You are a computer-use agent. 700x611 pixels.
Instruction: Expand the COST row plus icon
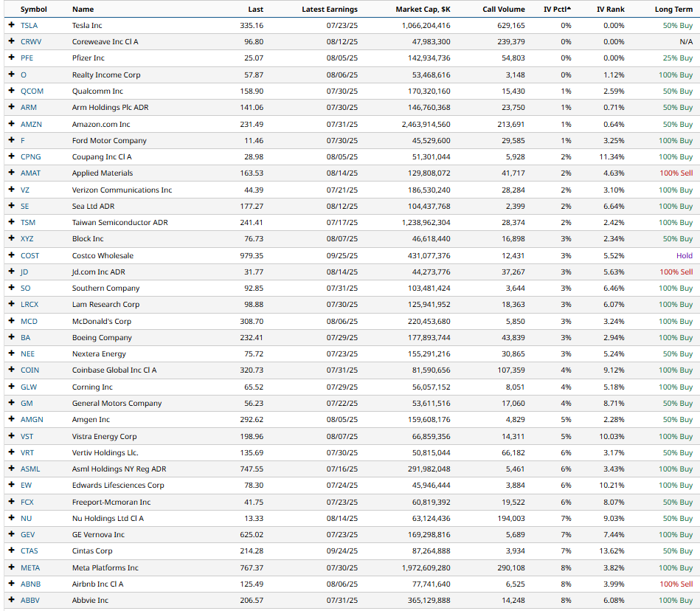[x=12, y=255]
